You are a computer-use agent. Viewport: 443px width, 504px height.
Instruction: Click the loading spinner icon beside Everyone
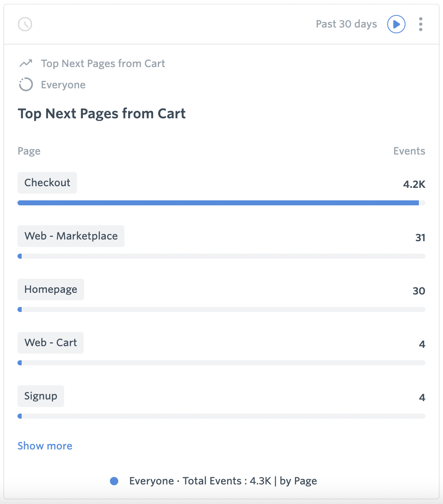(25, 85)
